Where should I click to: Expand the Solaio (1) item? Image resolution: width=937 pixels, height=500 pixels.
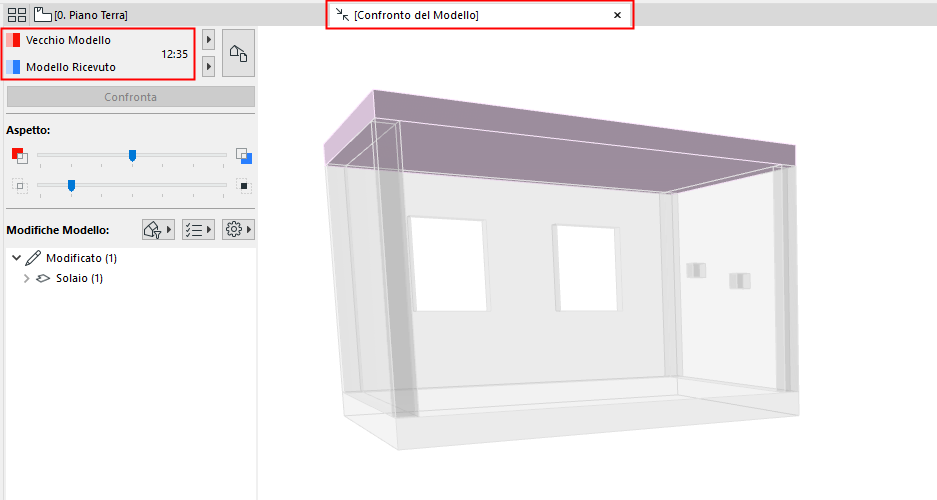(x=26, y=278)
